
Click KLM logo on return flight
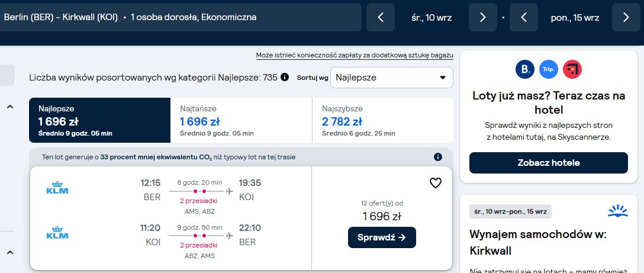tap(57, 232)
